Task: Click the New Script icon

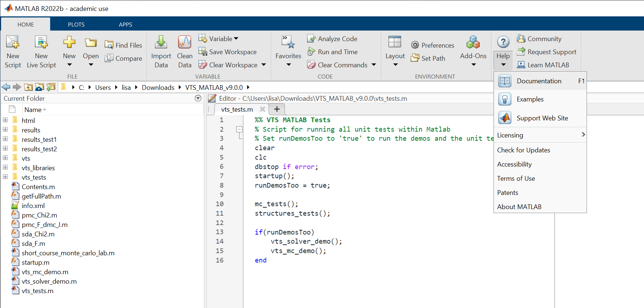Action: click(x=13, y=43)
